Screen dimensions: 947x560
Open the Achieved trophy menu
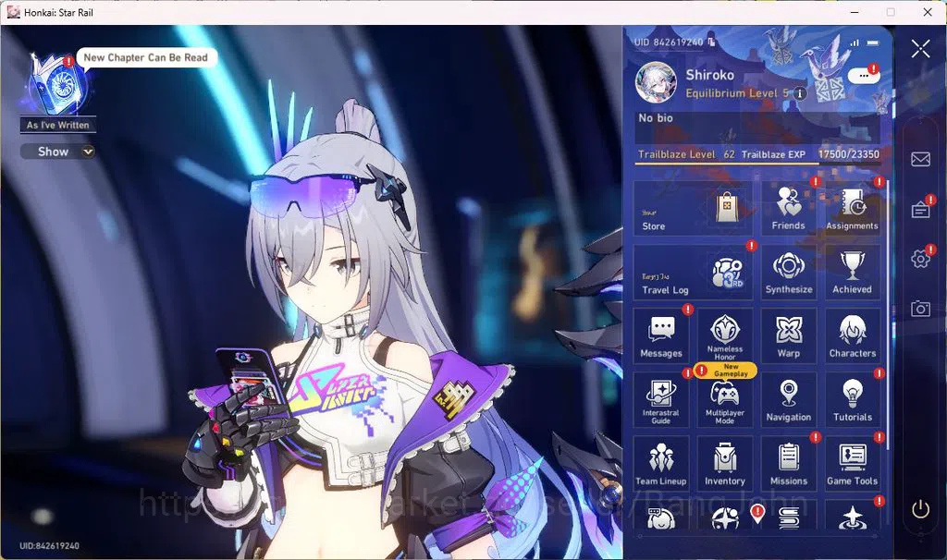point(852,273)
